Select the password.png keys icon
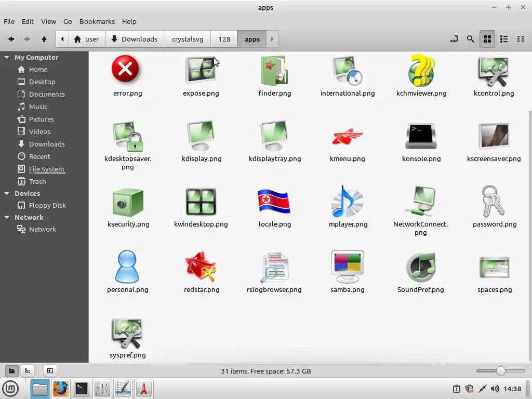Image resolution: width=532 pixels, height=399 pixels. point(493,201)
